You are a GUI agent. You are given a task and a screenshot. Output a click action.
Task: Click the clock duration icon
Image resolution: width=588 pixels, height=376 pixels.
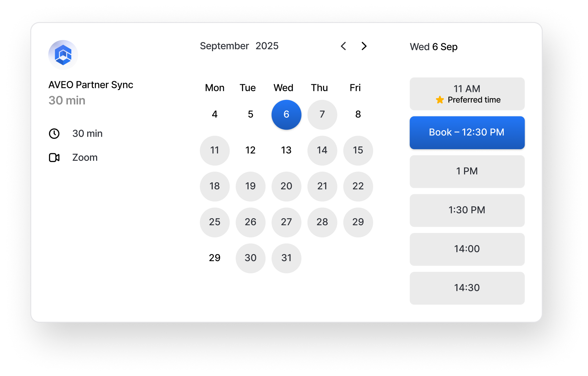coord(54,134)
